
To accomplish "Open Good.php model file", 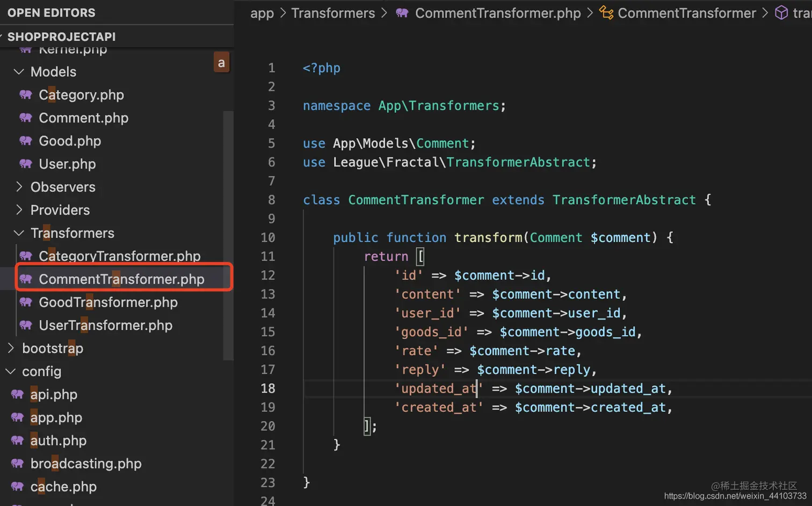I will coord(70,141).
